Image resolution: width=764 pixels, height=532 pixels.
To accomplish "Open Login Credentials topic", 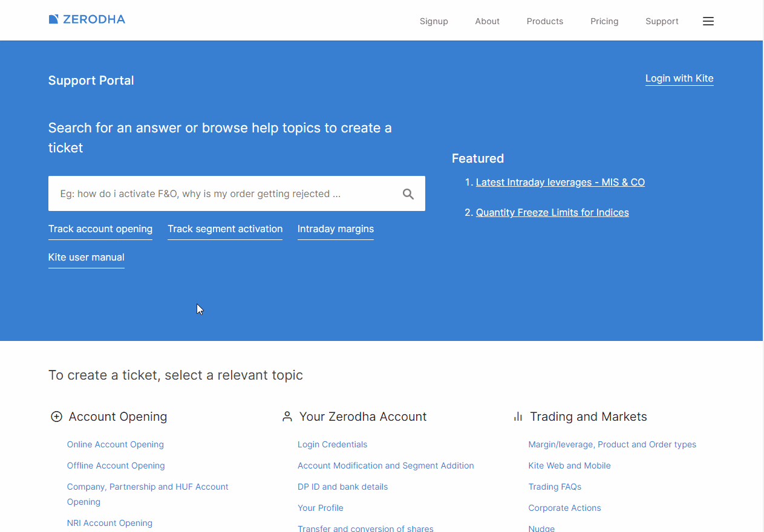I will point(333,444).
